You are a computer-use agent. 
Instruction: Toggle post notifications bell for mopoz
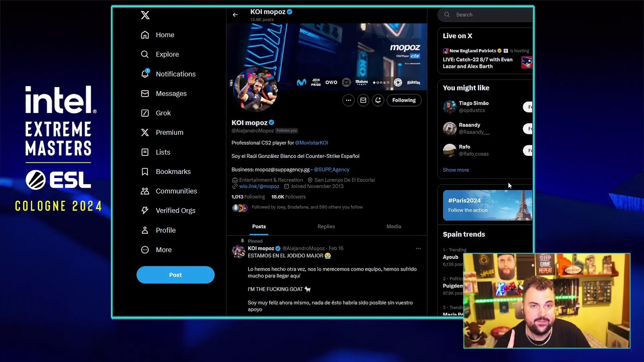(378, 100)
